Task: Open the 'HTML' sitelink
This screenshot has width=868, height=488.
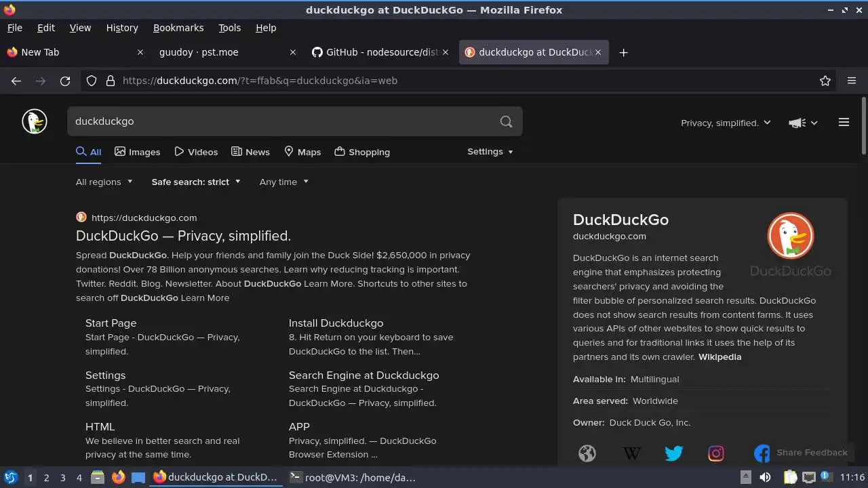Action: (100, 426)
